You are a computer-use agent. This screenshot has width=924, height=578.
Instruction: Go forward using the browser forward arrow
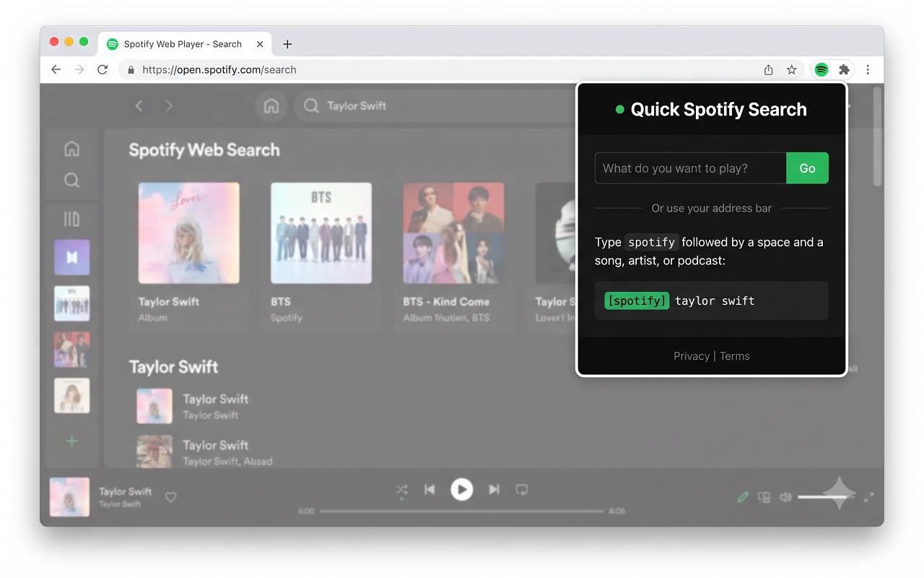(x=79, y=70)
